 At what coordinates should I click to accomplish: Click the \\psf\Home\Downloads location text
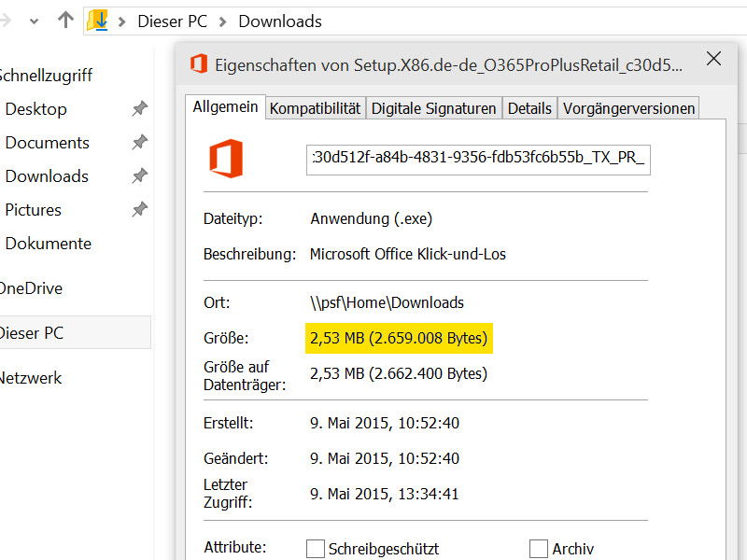[387, 302]
